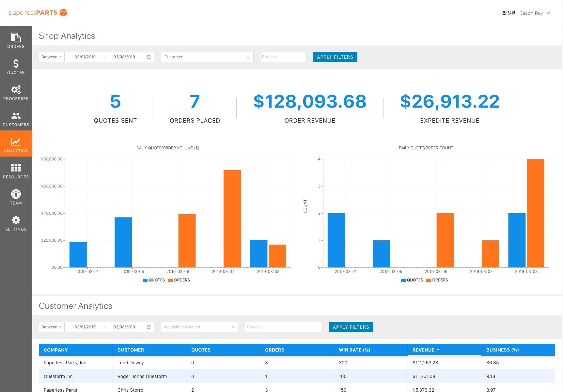Toggle the QUOTES series in the volume chart legend
This screenshot has height=392, width=563.
(154, 280)
